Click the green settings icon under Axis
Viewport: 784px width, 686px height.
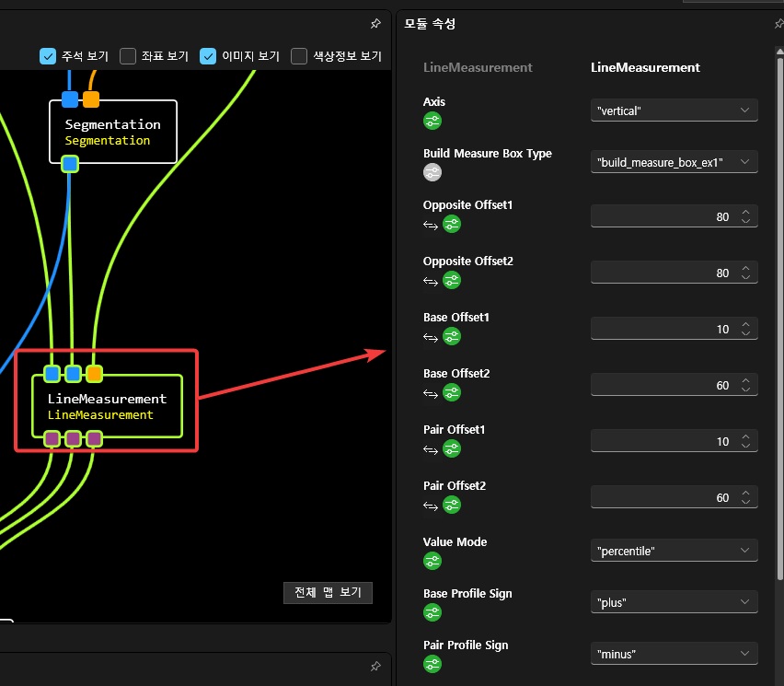432,121
